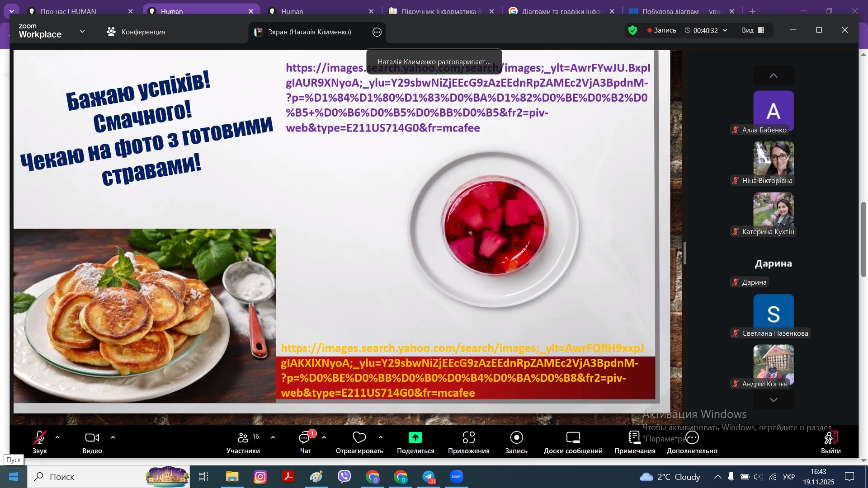
Task: Click the Record (Запись) toolbar icon
Action: pyautogui.click(x=516, y=438)
